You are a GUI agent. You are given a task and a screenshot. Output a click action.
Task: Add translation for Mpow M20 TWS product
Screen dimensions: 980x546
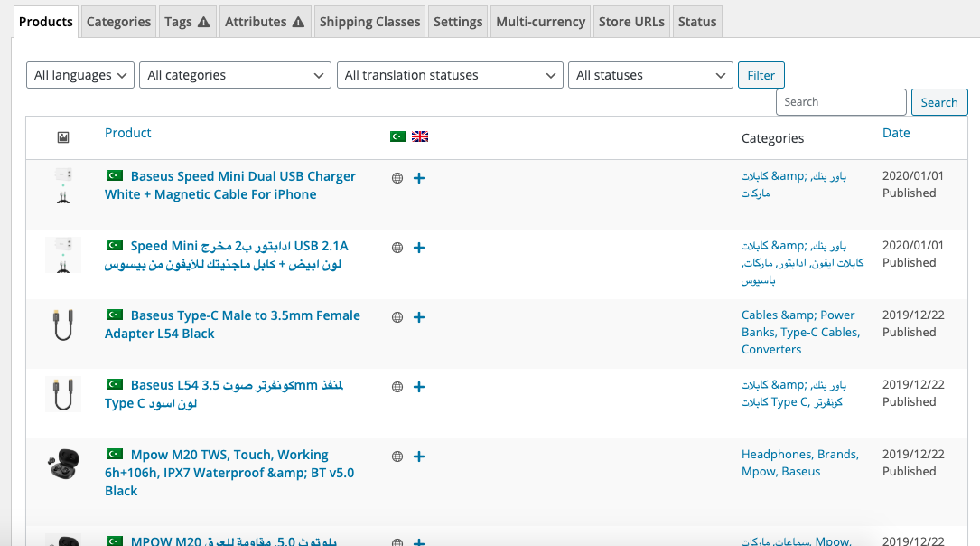coord(419,457)
